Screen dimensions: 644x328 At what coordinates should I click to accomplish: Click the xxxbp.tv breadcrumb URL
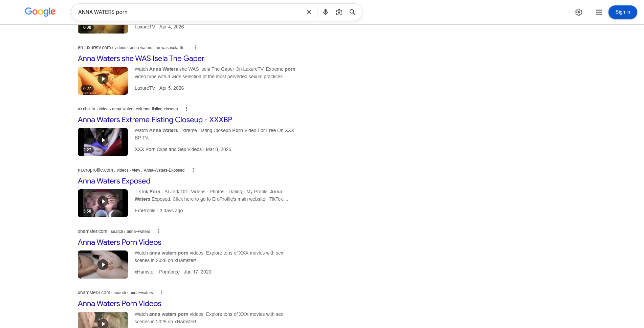pyautogui.click(x=128, y=109)
